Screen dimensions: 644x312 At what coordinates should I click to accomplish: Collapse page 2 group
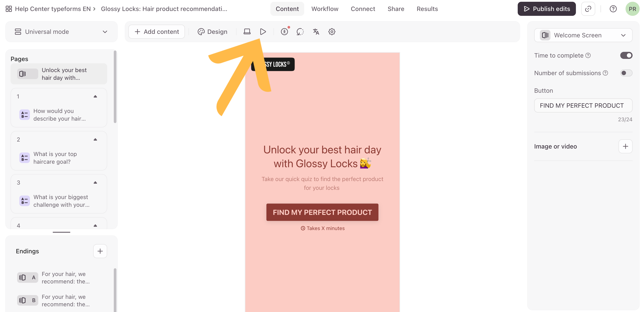coord(95,140)
